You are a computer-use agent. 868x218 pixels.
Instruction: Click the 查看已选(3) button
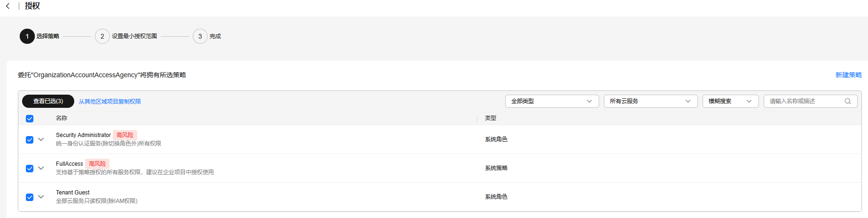[48, 101]
